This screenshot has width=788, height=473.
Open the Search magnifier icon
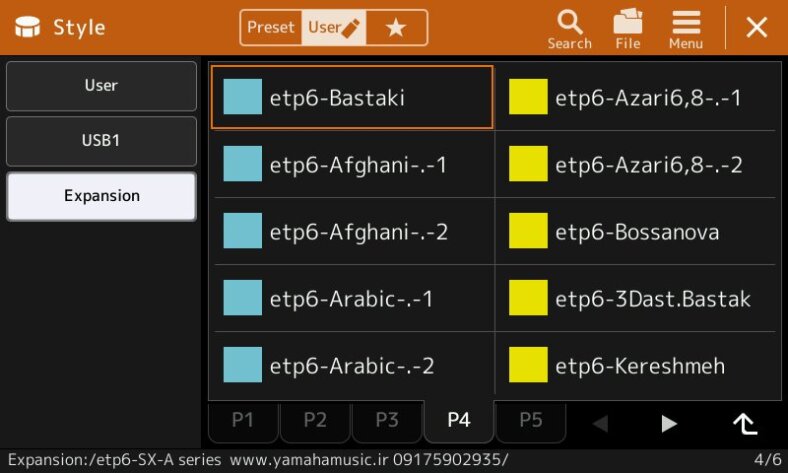tap(569, 28)
